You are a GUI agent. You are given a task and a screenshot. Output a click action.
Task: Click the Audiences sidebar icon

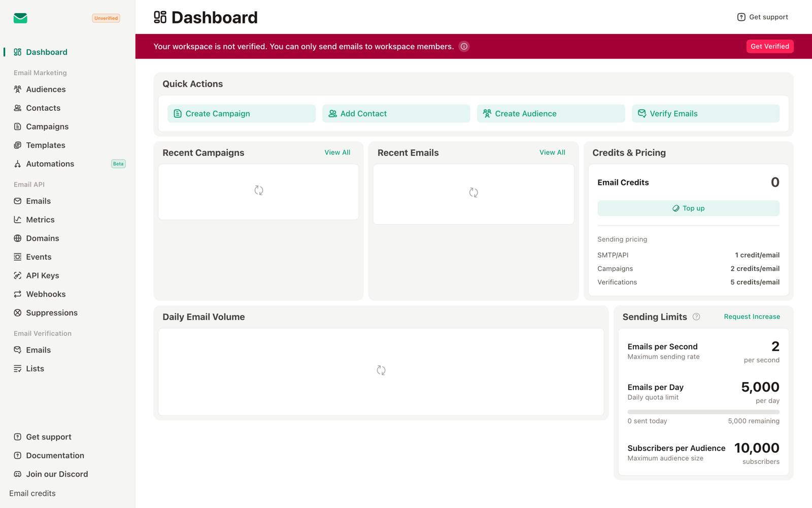point(18,89)
